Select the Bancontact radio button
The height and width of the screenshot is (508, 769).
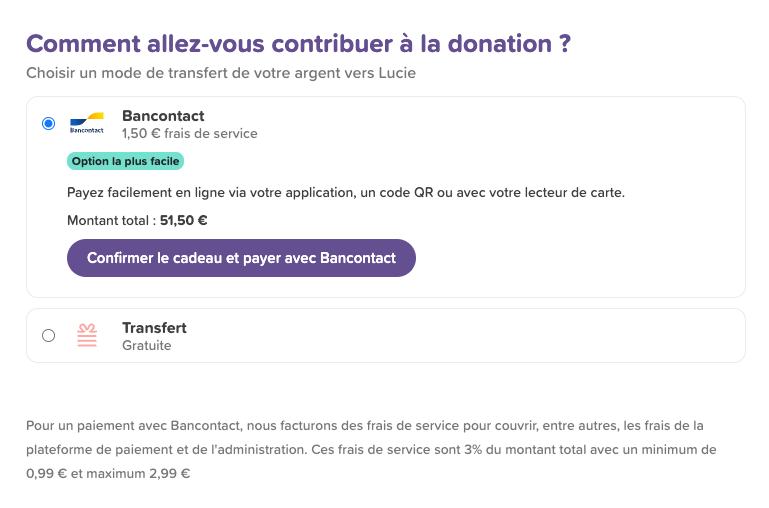[x=49, y=124]
